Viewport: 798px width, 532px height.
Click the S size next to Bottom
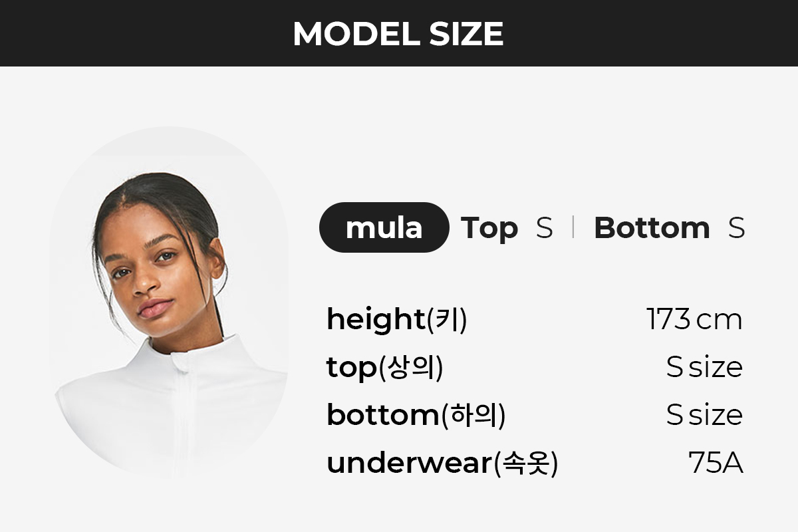736,228
